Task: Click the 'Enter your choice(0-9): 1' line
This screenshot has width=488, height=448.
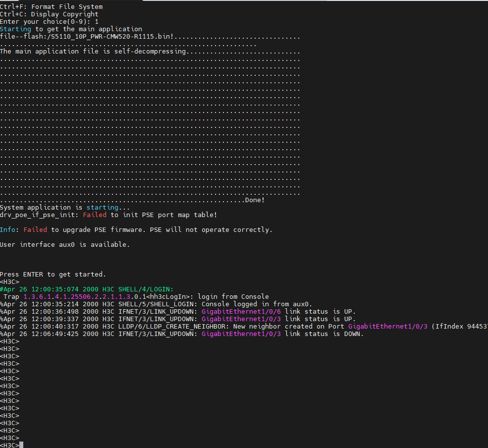Action: (49, 22)
